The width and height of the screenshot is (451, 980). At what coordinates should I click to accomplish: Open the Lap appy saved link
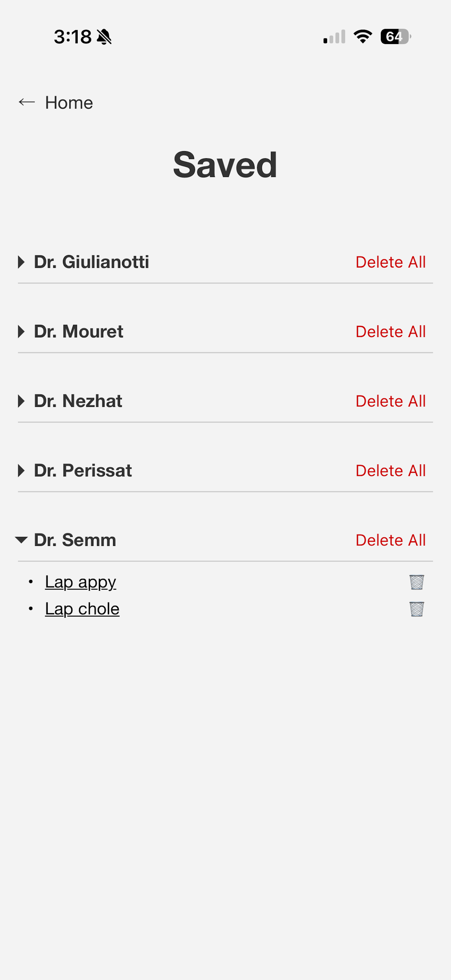[80, 582]
